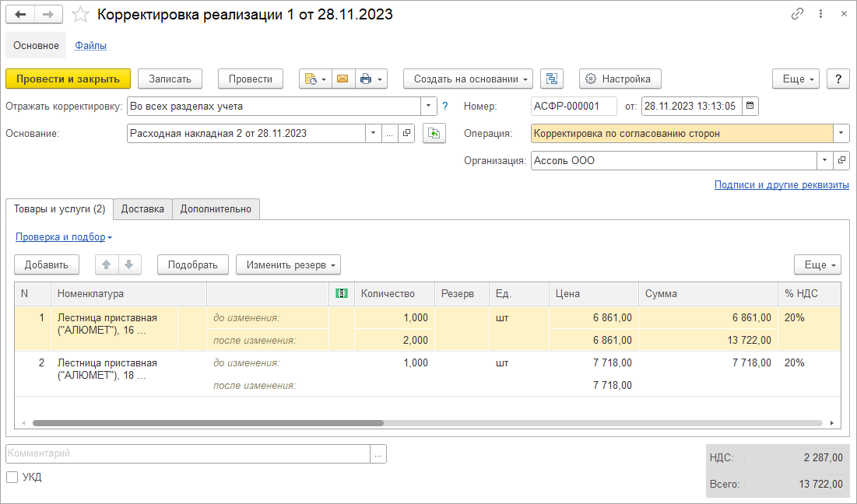The width and height of the screenshot is (857, 504).
Task: Move row down with arrow icon
Action: (x=128, y=264)
